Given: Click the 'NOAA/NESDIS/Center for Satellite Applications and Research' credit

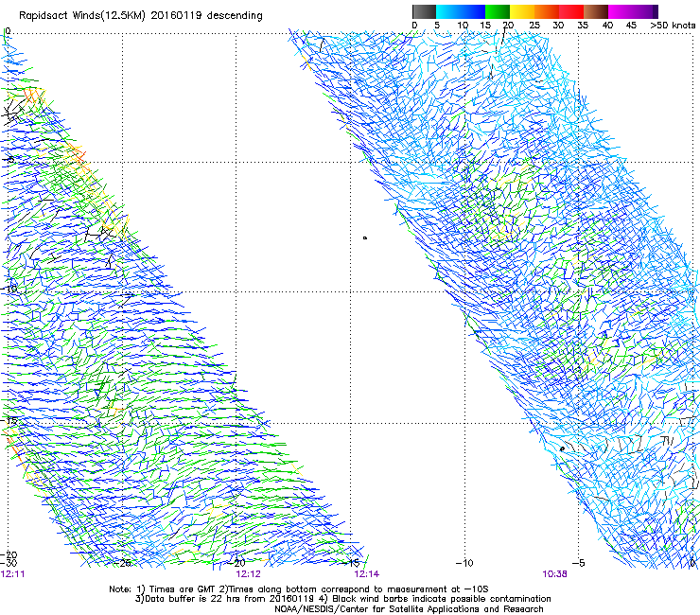Looking at the screenshot, I should point(409,609).
